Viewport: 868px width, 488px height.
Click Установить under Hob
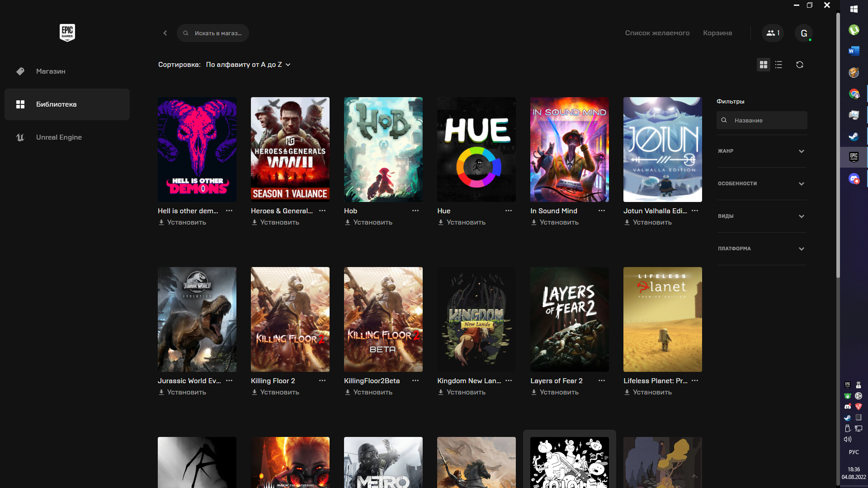click(x=368, y=222)
